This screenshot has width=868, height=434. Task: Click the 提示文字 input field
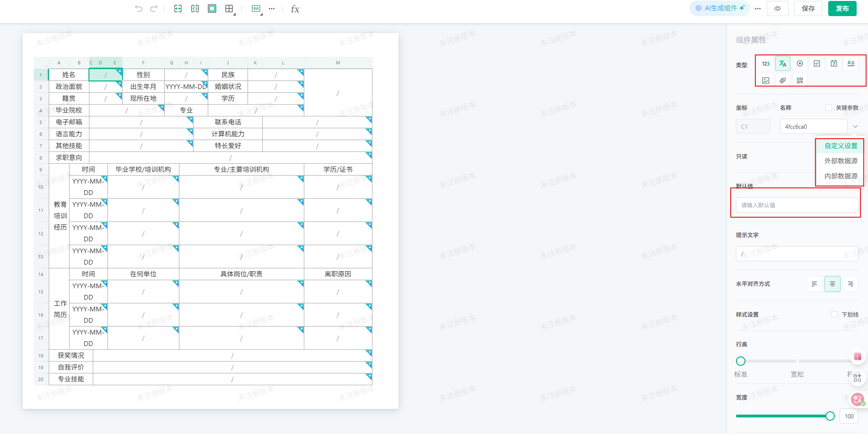pyautogui.click(x=797, y=254)
